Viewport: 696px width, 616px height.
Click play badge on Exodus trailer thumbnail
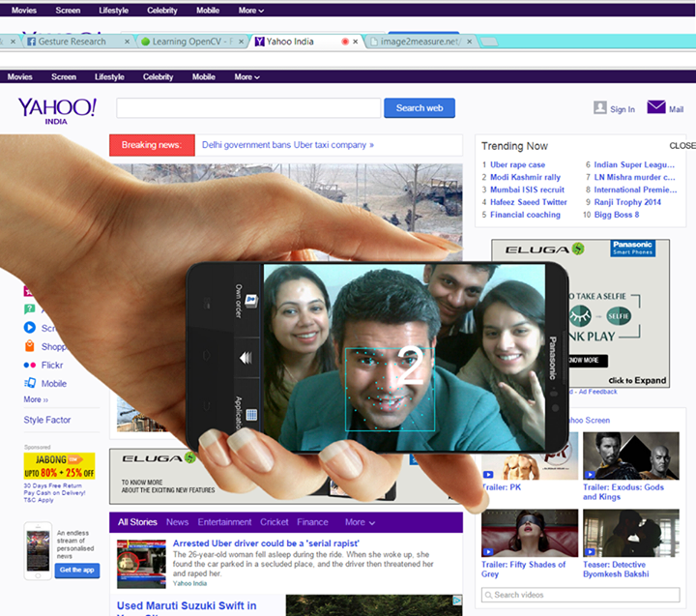pyautogui.click(x=590, y=475)
